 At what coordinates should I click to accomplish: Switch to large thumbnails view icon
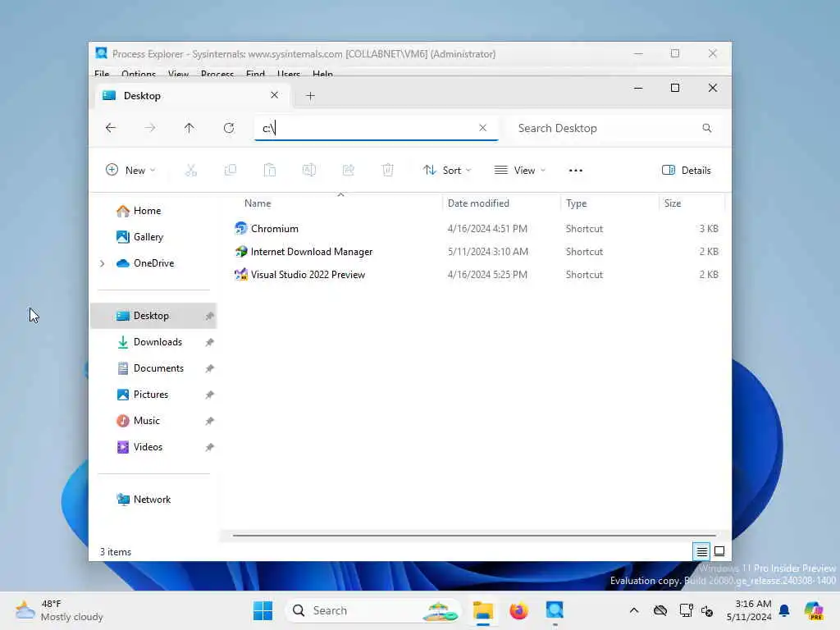[x=719, y=551]
